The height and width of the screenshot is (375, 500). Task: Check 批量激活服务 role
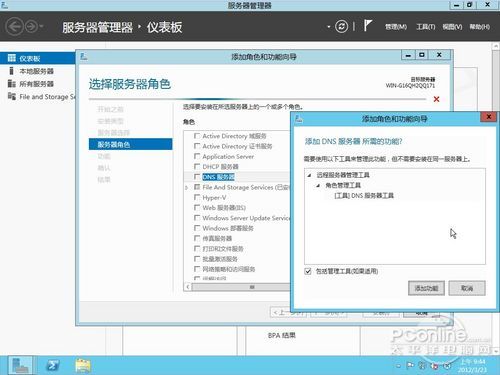(x=197, y=259)
